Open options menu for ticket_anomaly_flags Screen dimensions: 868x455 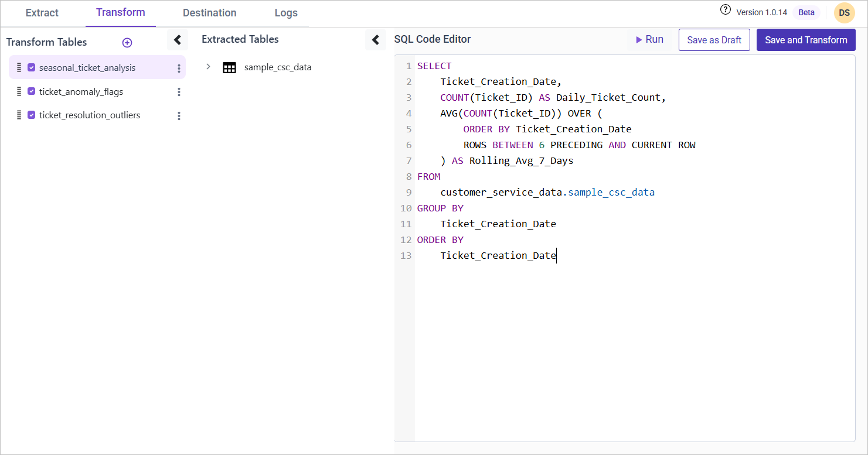point(179,92)
